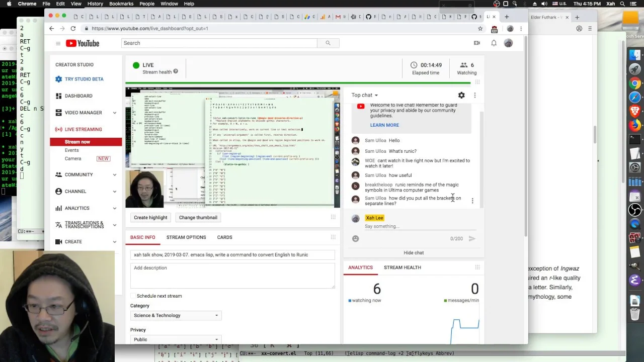
Task: Bookmark this page with star icon
Action: coord(480,29)
